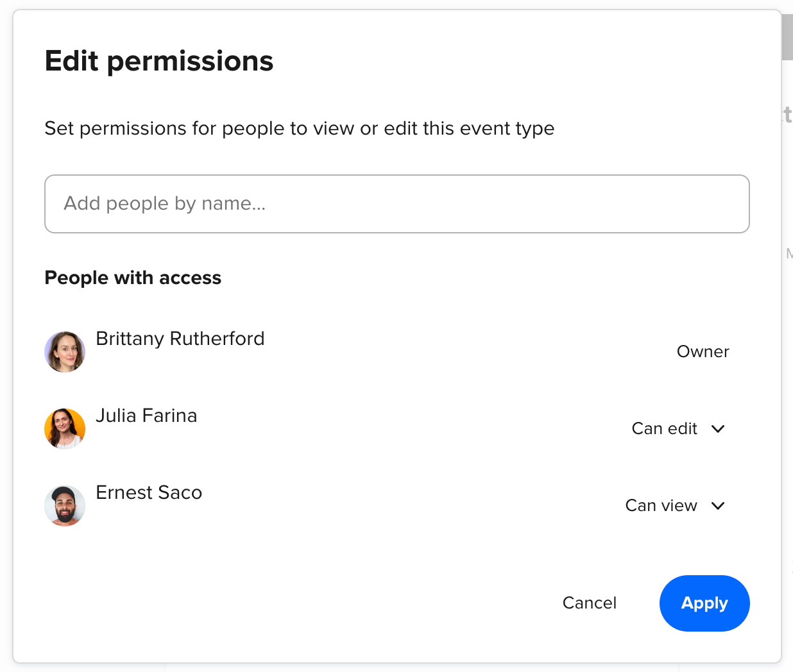Click the People with access heading
The width and height of the screenshot is (793, 672).
[133, 278]
